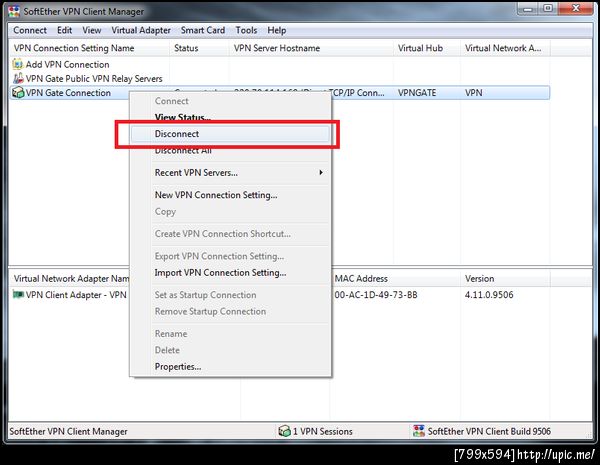This screenshot has width=600, height=465.
Task: Open Properties from the context menu
Action: 230,366
